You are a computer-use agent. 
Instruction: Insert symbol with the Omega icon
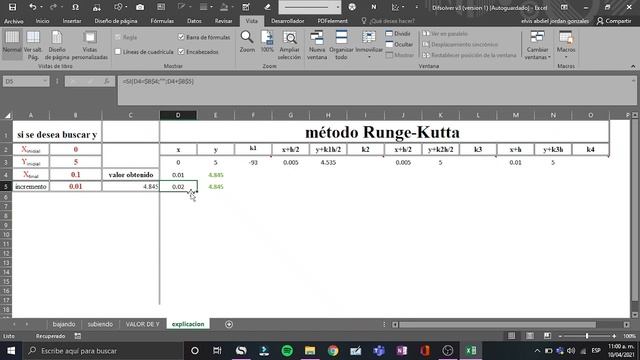point(75,7)
